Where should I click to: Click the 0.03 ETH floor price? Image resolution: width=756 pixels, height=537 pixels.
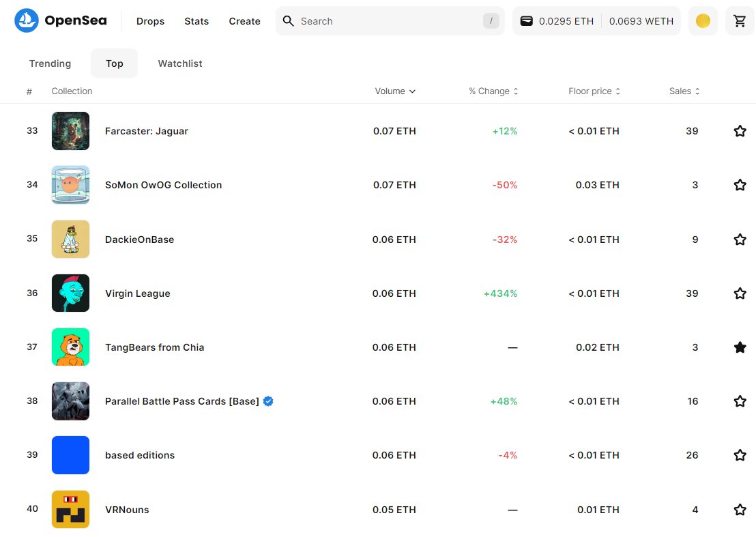[597, 185]
